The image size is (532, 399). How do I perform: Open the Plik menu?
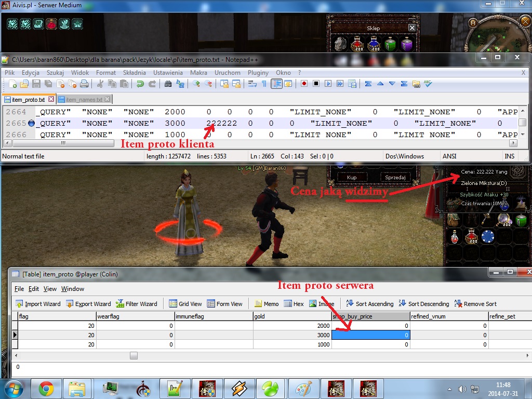(9, 73)
